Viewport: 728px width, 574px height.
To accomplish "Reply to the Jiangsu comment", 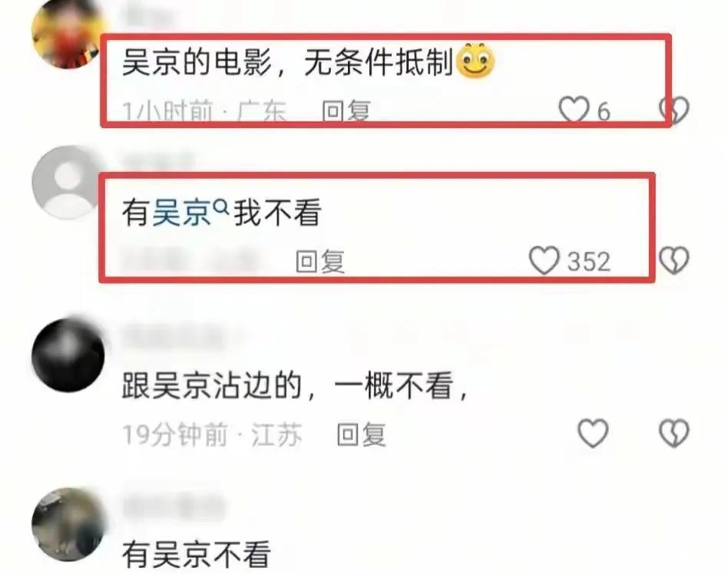I will coord(361,434).
